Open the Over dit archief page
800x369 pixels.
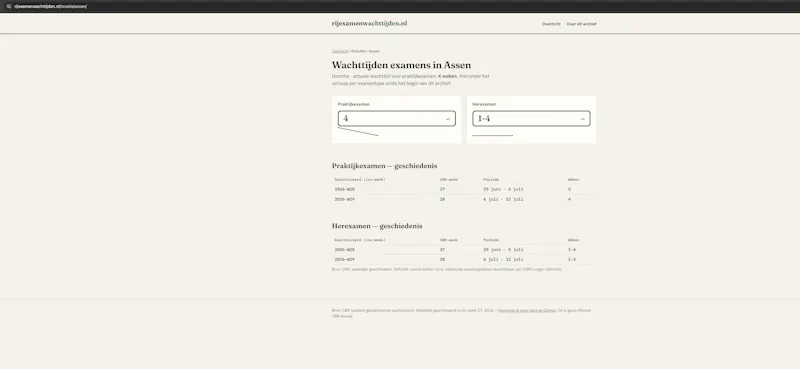[x=581, y=24]
